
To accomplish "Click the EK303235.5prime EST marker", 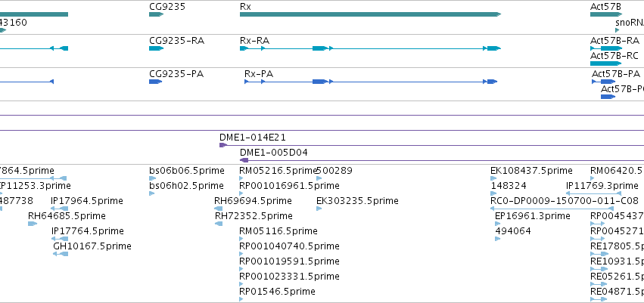I will 319,209.
